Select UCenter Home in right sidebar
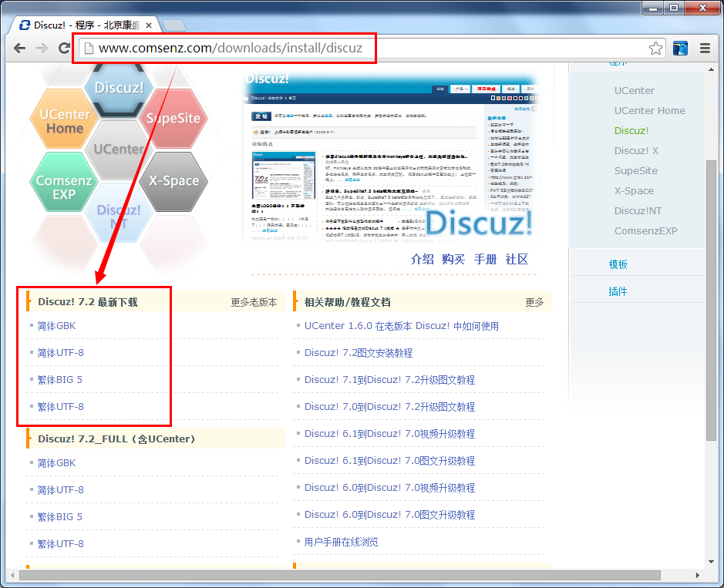Viewport: 724px width, 588px height. tap(650, 111)
